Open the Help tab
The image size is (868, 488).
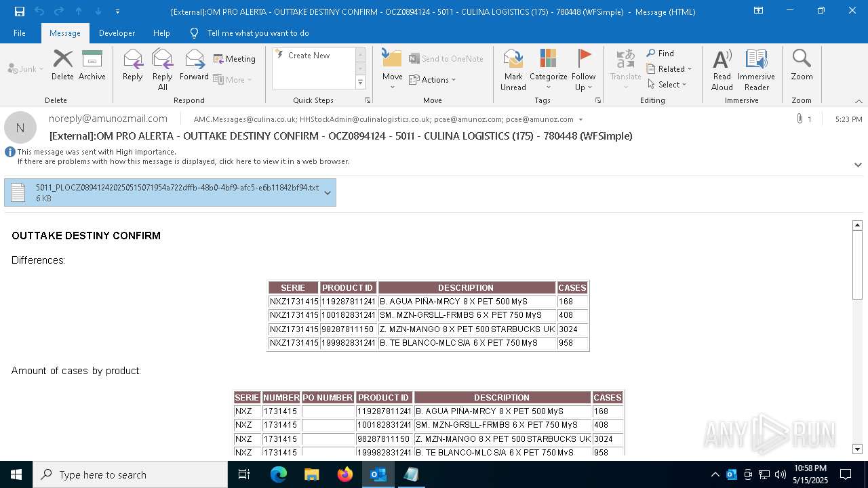point(161,33)
